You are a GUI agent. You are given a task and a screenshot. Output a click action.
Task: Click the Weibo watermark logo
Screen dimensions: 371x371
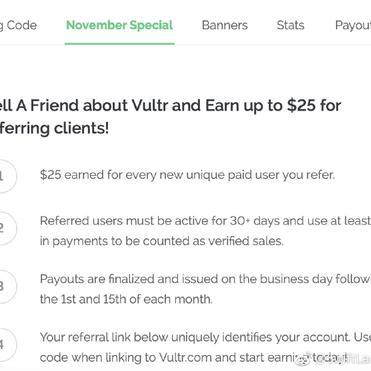303,360
